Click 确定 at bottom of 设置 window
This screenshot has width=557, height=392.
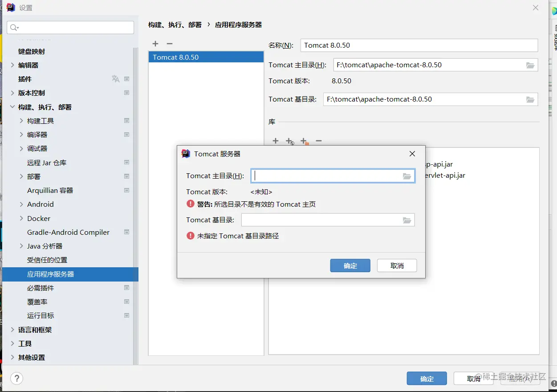427,379
